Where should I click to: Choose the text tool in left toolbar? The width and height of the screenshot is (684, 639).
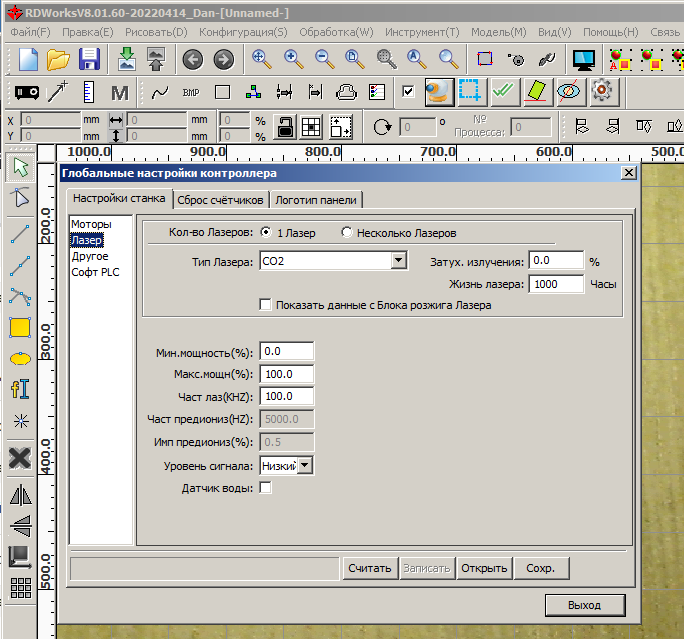[20, 389]
